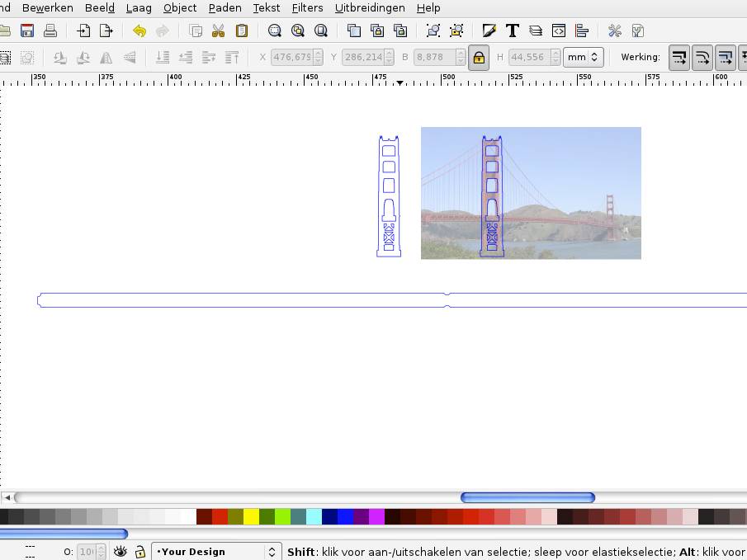747x560 pixels.
Task: Open the Tekst menu
Action: [x=267, y=8]
